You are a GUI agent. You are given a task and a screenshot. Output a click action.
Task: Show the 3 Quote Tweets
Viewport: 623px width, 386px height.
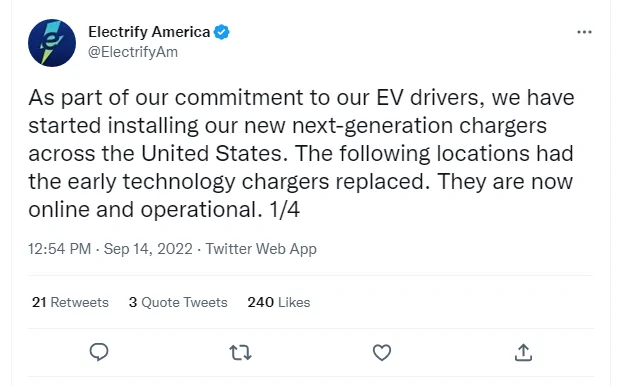point(178,303)
